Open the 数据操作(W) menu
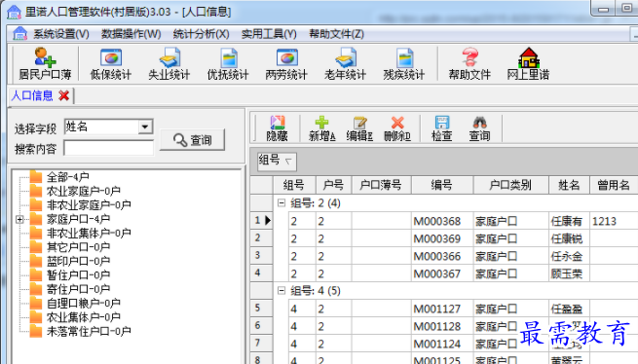The height and width of the screenshot is (364, 638). (x=131, y=34)
